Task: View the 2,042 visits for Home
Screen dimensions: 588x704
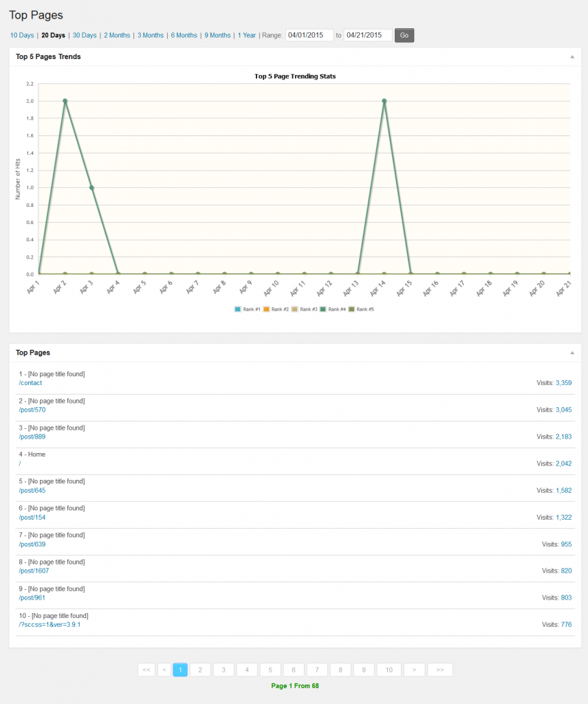Action: 563,463
